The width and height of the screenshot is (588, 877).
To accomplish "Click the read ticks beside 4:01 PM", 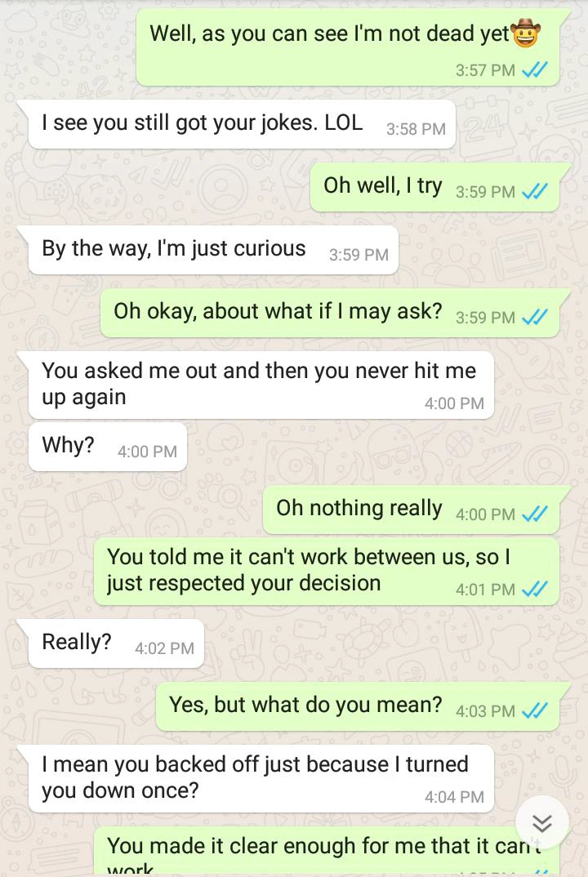I will pyautogui.click(x=534, y=589).
